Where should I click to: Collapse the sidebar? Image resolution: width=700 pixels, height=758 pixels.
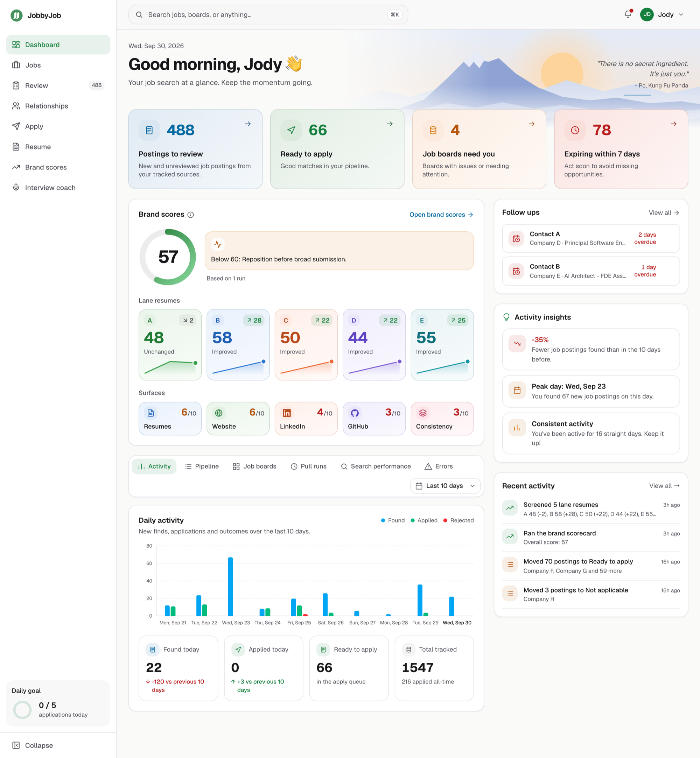58,745
